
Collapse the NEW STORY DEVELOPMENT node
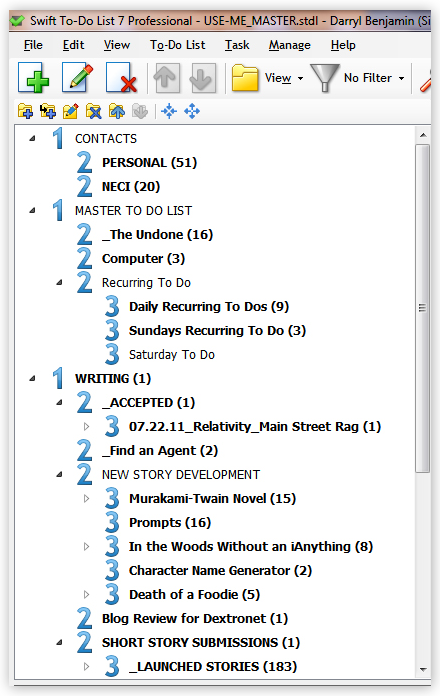[x=59, y=474]
